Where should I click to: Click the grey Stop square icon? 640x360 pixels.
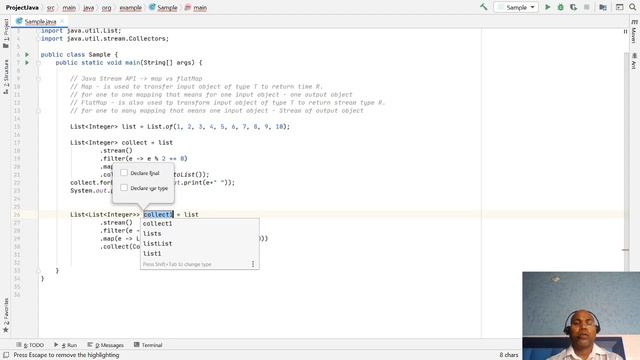coord(587,7)
